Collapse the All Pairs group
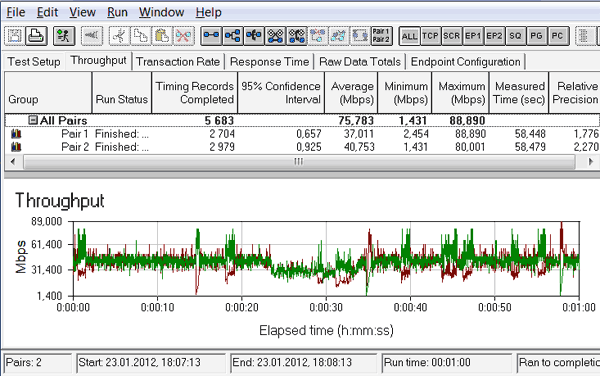This screenshot has width=600, height=376. tap(33, 120)
